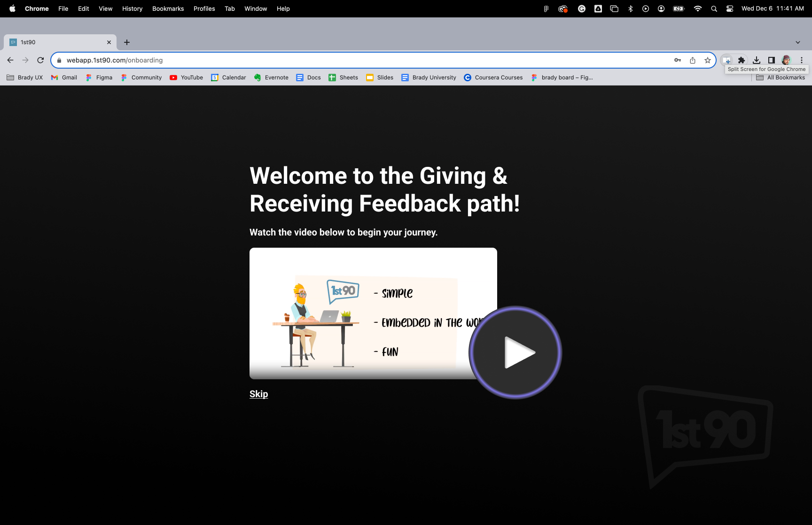Select the 1st90 browser tab
Screen dimensions: 812x525
pos(60,42)
